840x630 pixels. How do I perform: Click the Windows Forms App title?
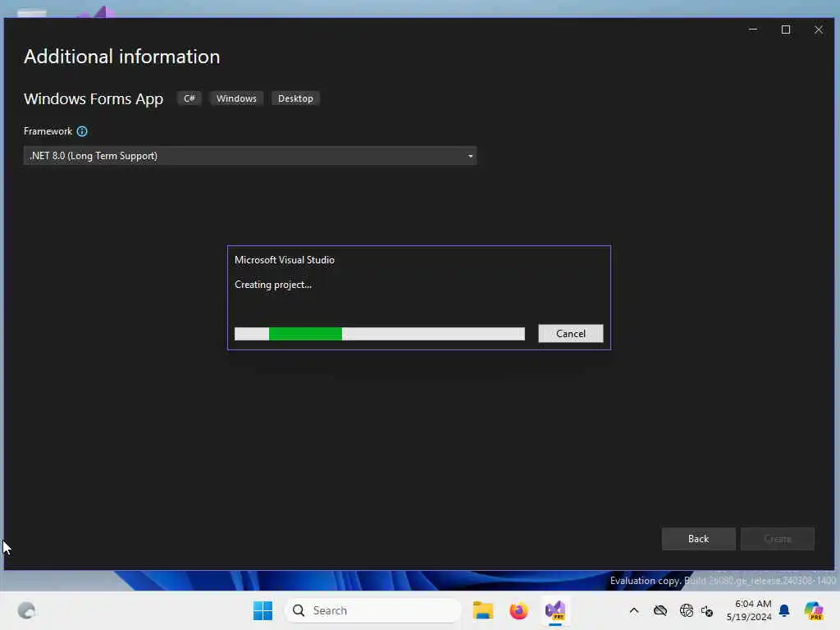(x=94, y=99)
